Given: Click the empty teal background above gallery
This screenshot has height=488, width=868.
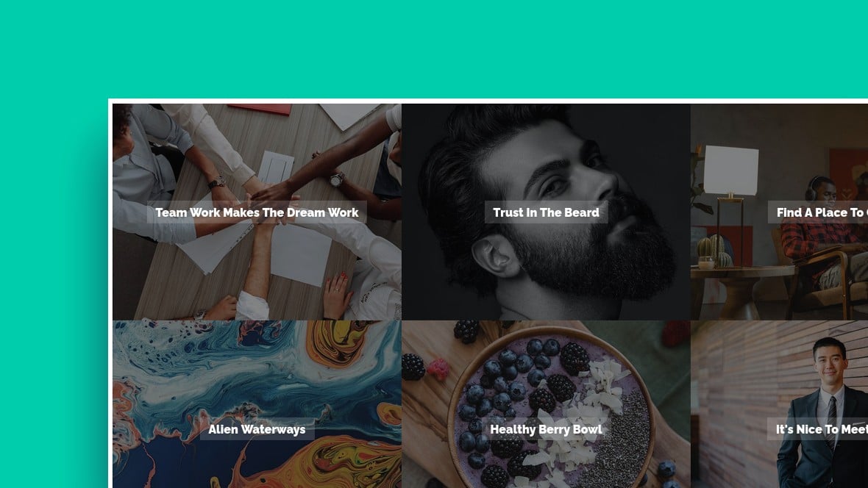Looking at the screenshot, I should [x=434, y=49].
